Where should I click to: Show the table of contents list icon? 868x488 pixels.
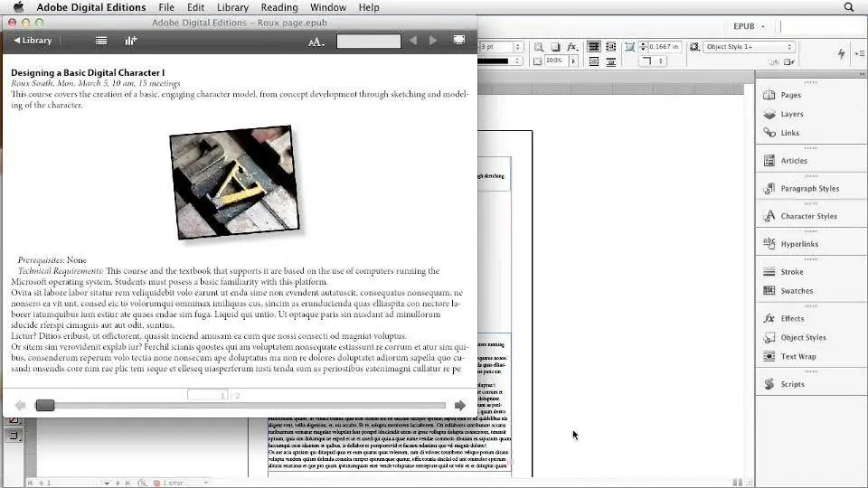[x=101, y=41]
